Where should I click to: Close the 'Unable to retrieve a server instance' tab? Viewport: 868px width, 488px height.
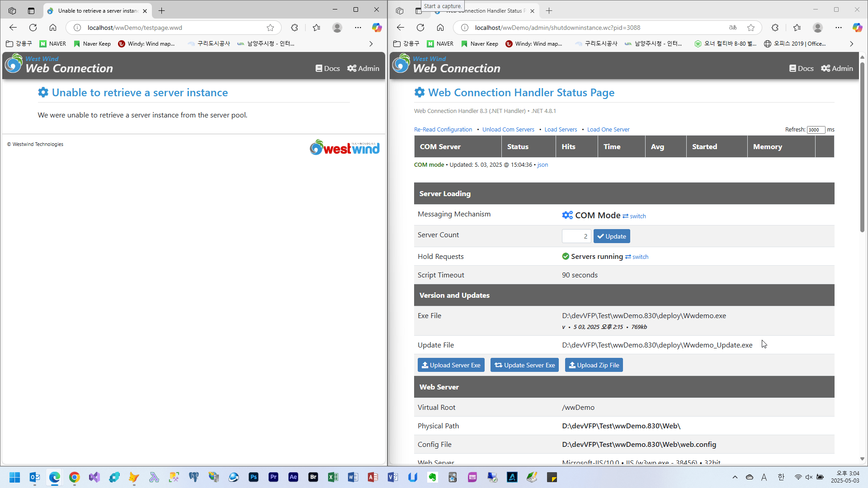[145, 11]
